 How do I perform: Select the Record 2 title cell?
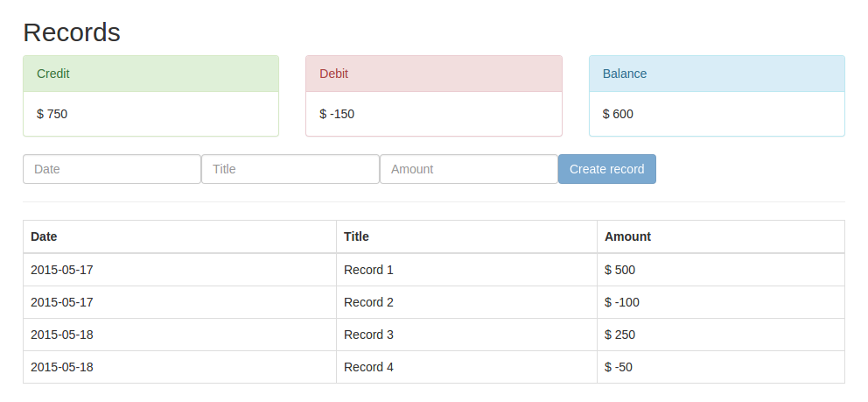point(368,302)
